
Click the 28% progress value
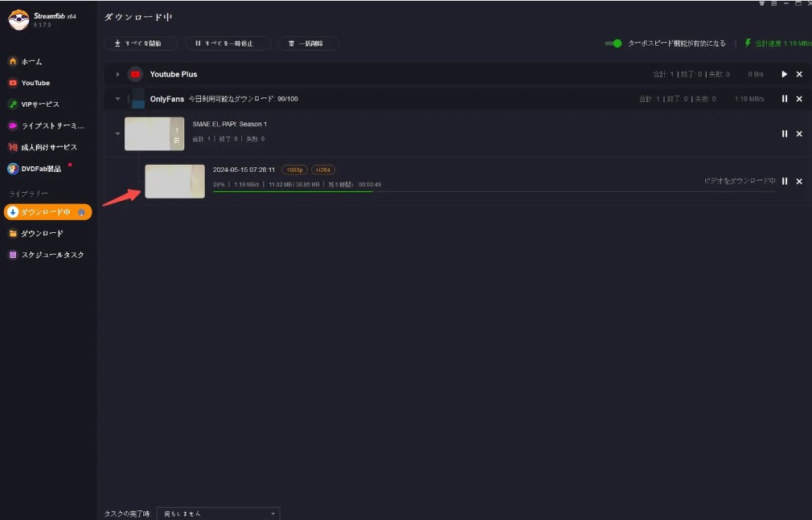pos(219,184)
